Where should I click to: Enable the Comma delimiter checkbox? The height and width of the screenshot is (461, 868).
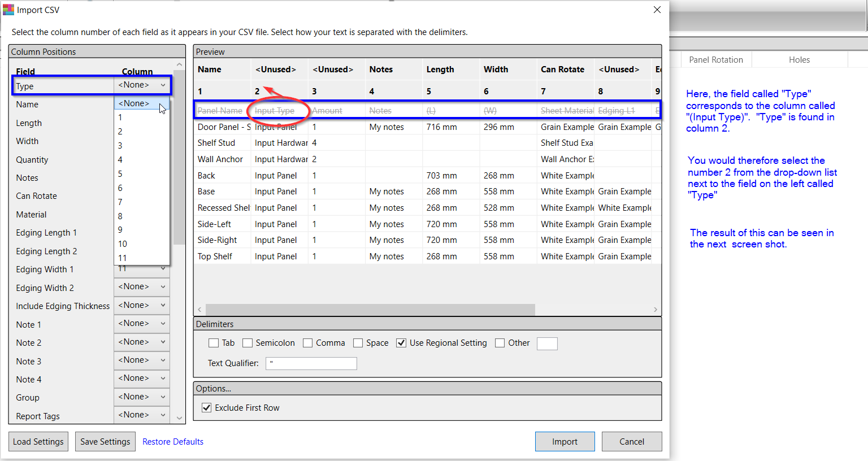click(308, 343)
